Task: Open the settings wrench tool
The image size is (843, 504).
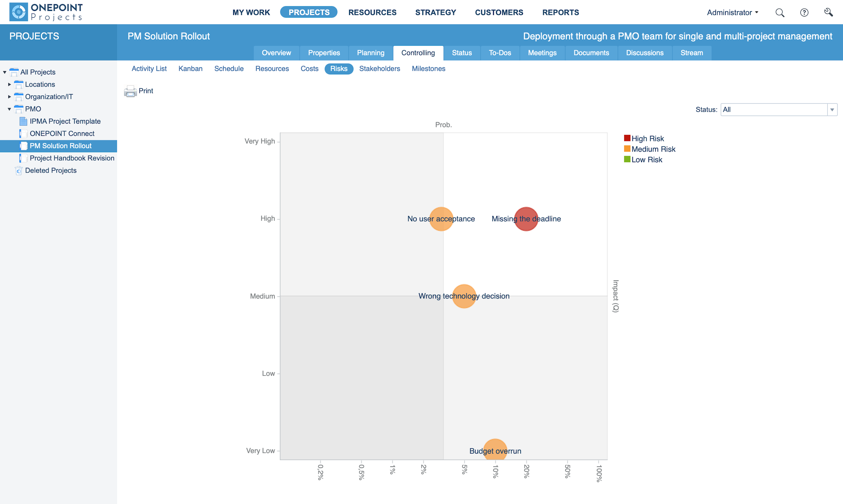Action: coord(829,12)
